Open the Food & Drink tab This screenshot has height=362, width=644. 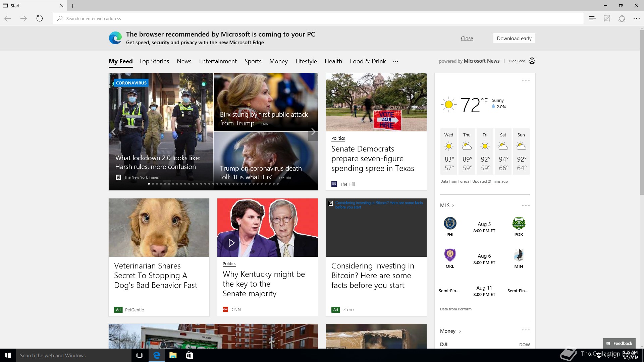368,61
